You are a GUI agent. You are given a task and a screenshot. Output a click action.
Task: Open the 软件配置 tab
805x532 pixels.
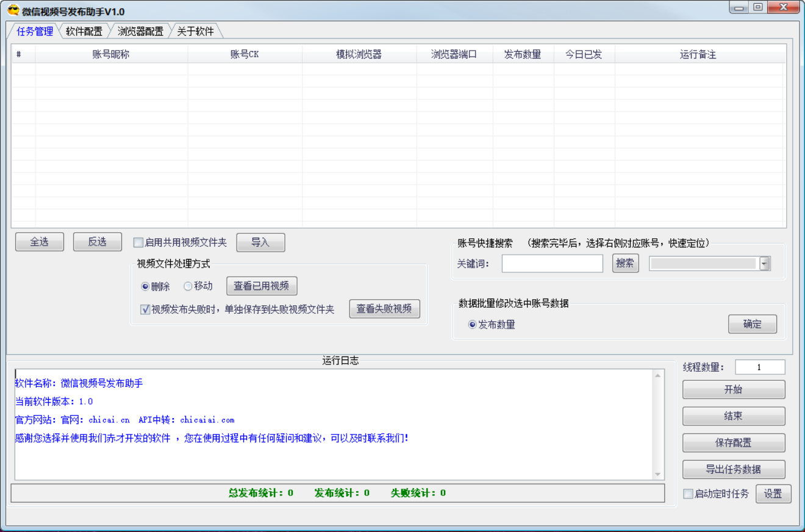tap(84, 32)
